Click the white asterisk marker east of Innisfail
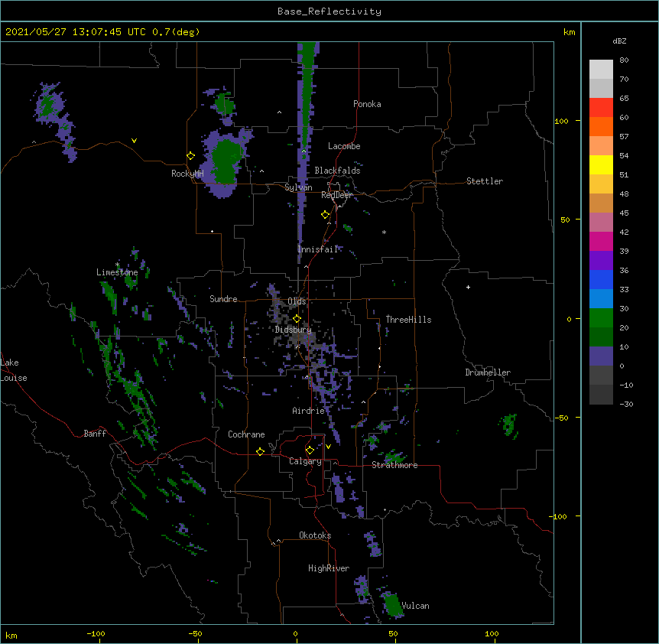Viewport: 659px width, 644px height. (x=384, y=232)
